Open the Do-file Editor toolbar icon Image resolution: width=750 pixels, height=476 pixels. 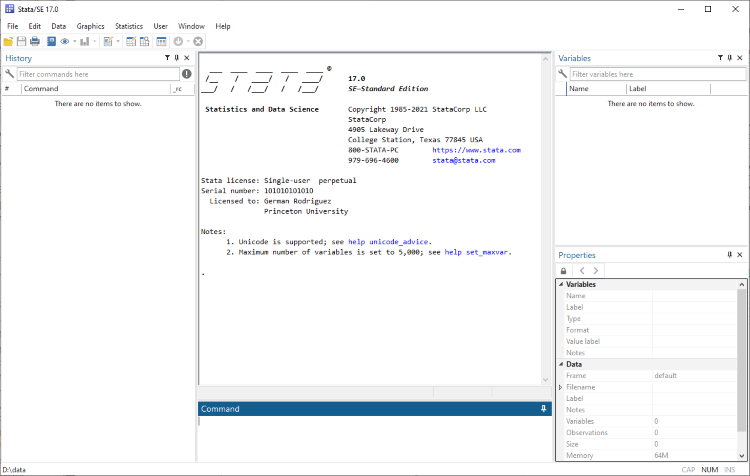108,42
